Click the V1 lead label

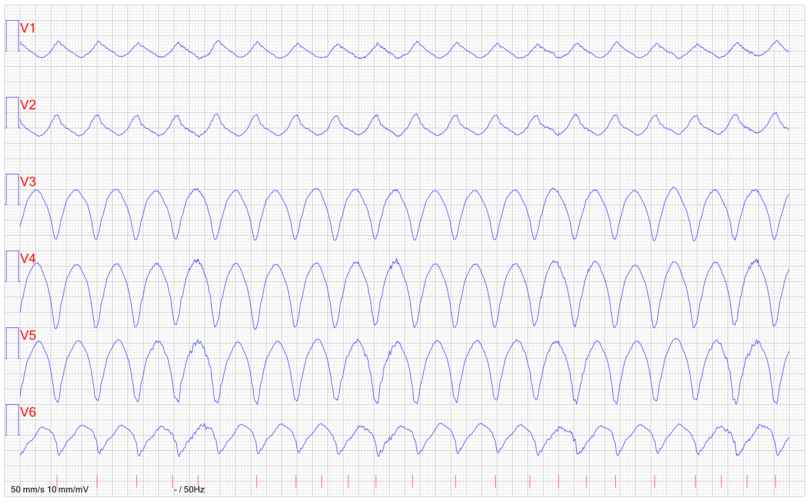click(x=28, y=28)
